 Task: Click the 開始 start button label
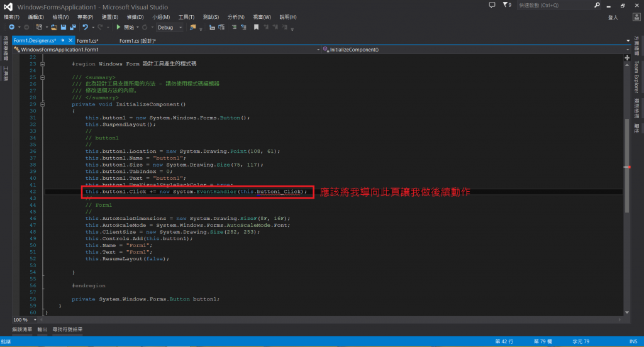coord(129,28)
